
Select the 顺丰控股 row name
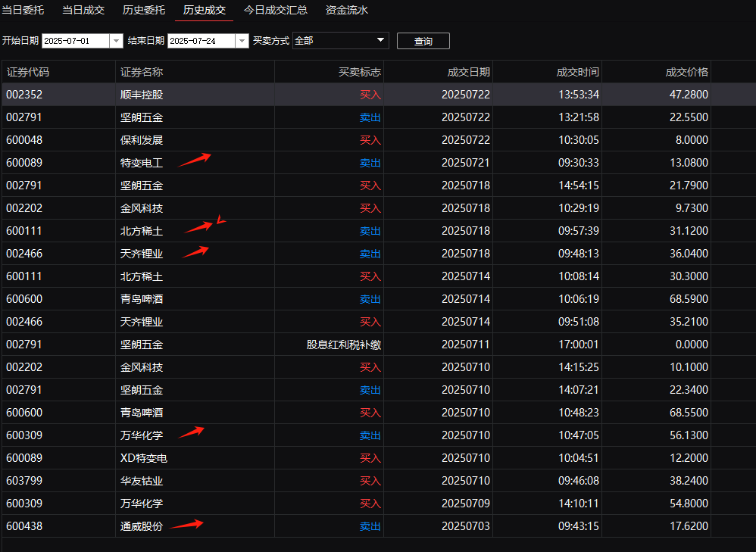point(141,95)
